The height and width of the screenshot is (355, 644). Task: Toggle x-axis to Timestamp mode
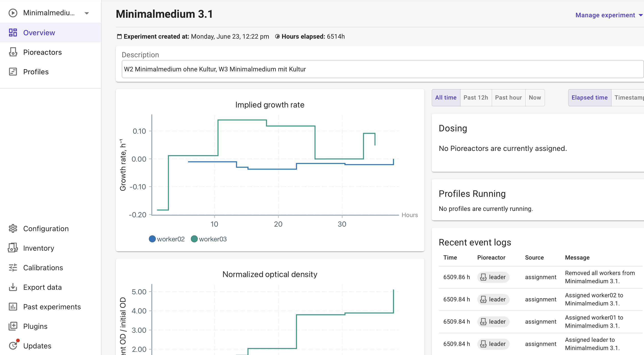(629, 97)
